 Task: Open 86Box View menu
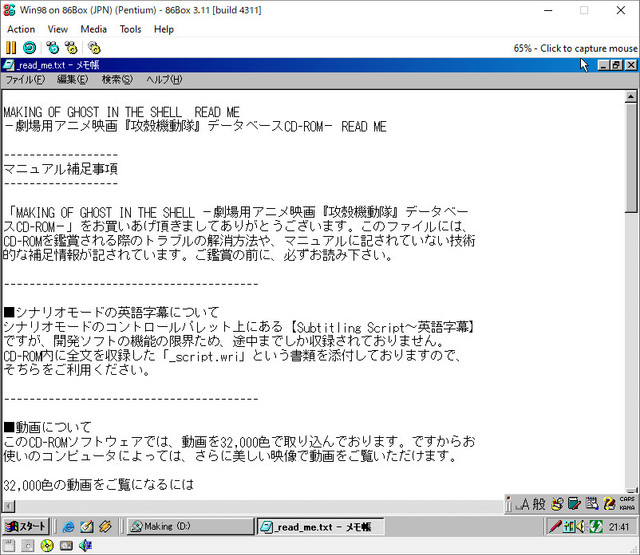click(58, 29)
